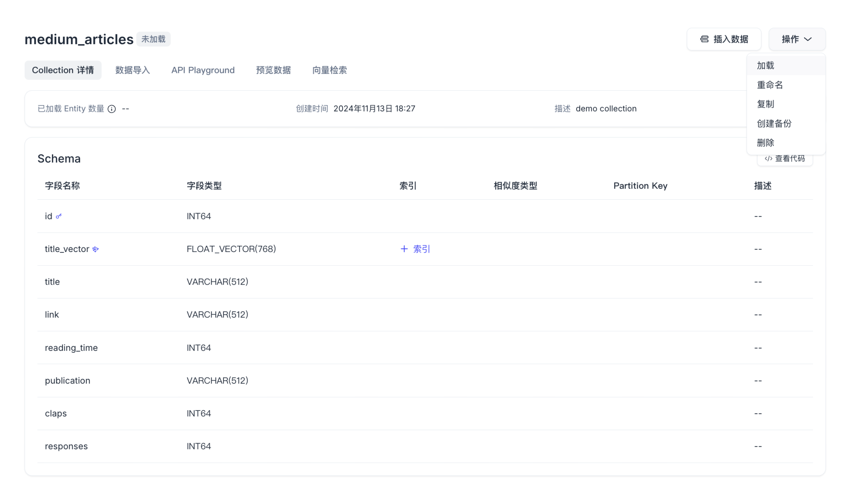Viewport: 854px width, 504px height.
Task: Select 删除 from the 操作 menu
Action: [x=786, y=143]
